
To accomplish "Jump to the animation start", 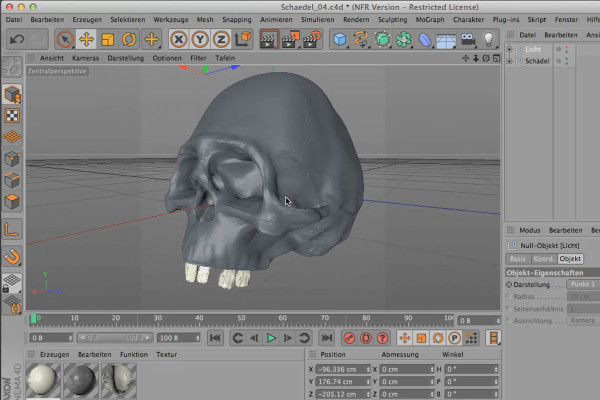I will 215,338.
